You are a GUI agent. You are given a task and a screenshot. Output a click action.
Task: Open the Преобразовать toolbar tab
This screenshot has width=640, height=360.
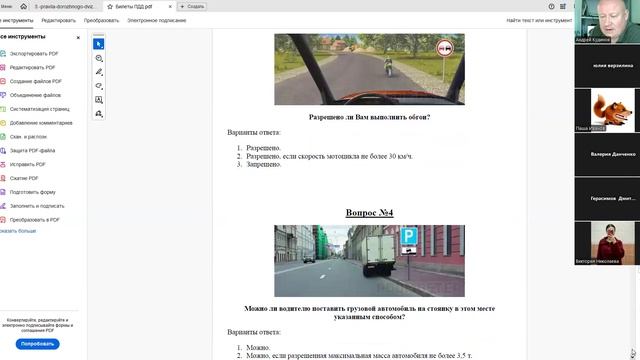click(101, 20)
